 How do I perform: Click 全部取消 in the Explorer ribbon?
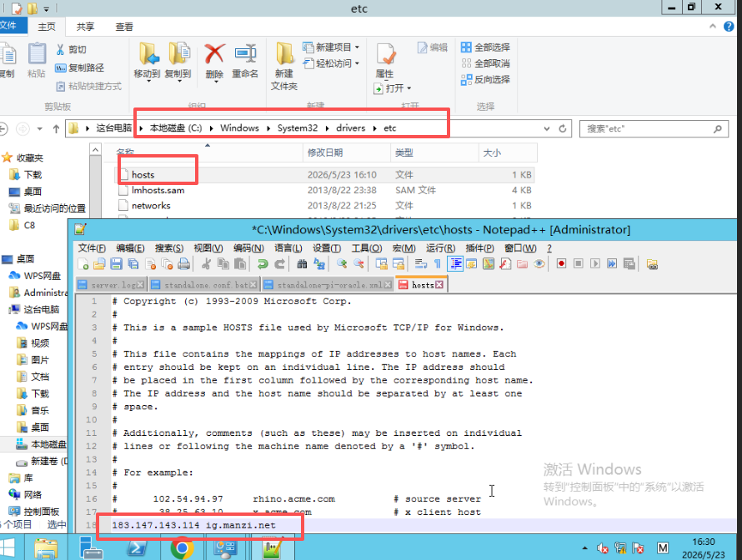click(485, 63)
